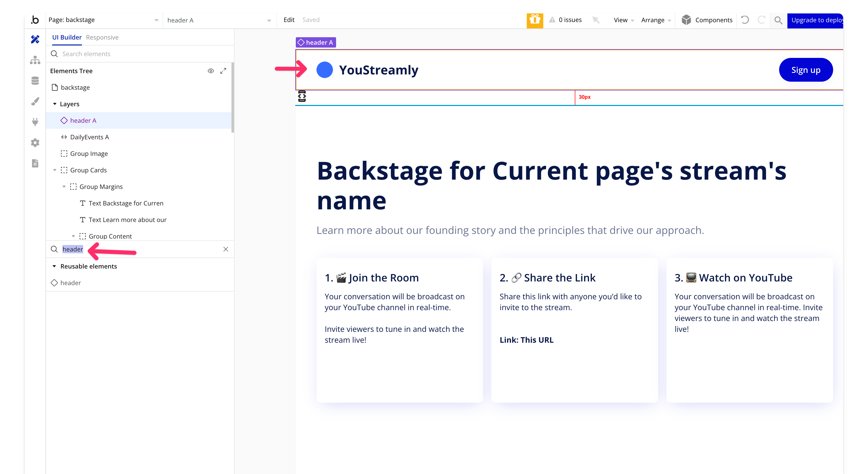This screenshot has width=868, height=474.
Task: Open the Workflow tab icon
Action: [35, 60]
